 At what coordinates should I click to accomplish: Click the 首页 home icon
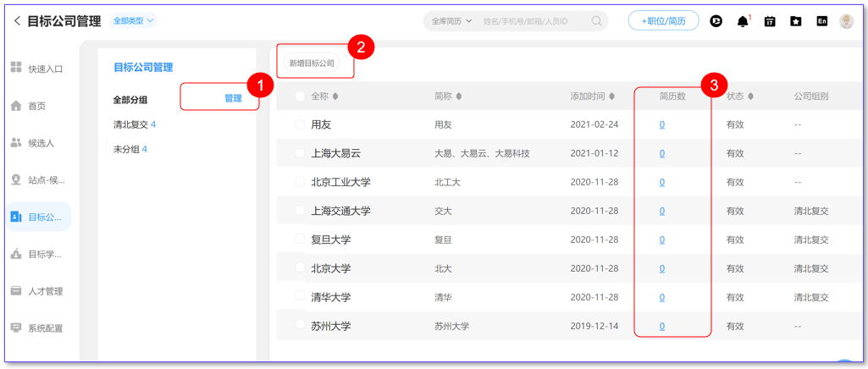pos(16,105)
